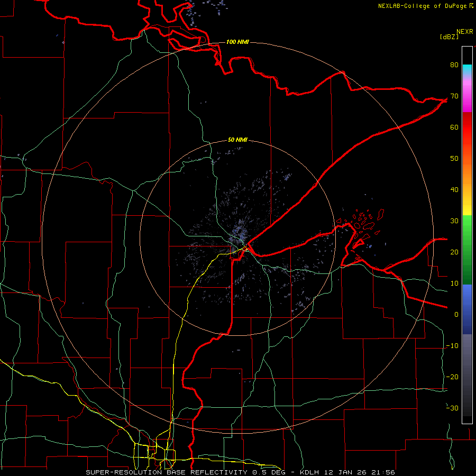The width and height of the screenshot is (476, 476).
Task: Click the "100 NMI" range ring label
Action: pyautogui.click(x=237, y=42)
